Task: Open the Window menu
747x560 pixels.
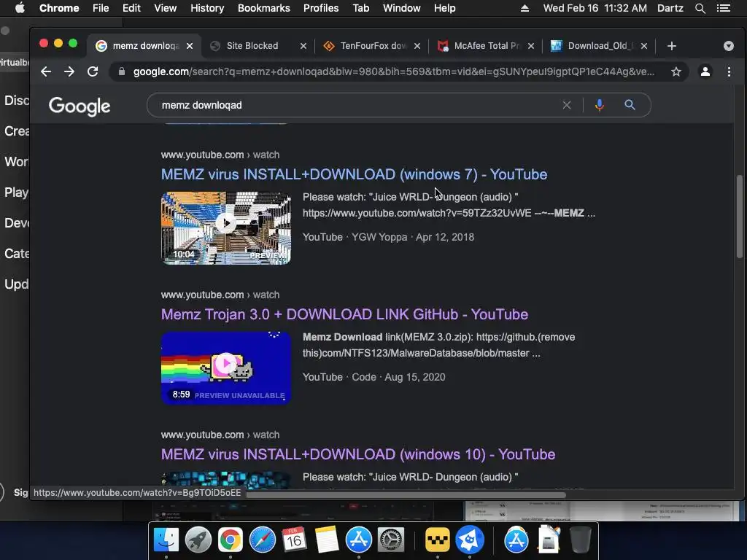Action: [x=402, y=8]
